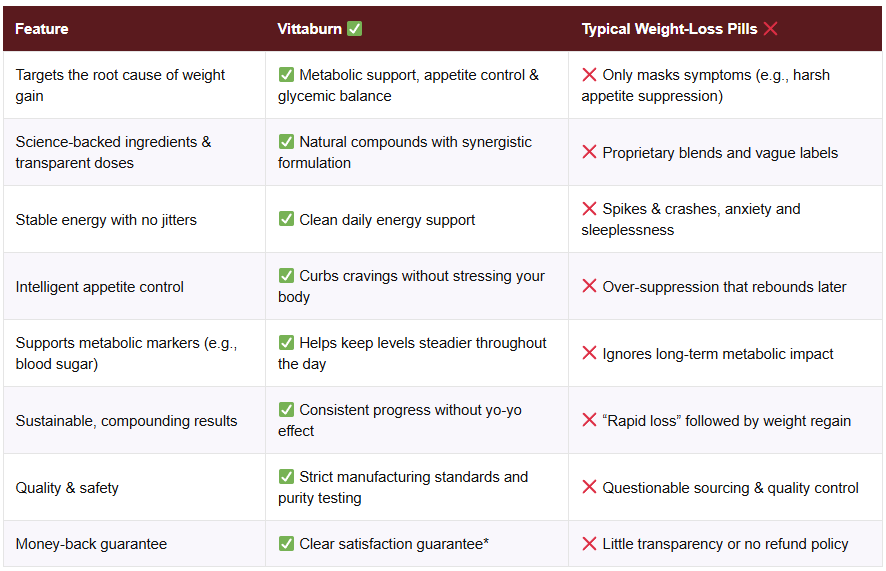The height and width of the screenshot is (571, 886).
Task: Click the red X beside Only masks symptoms
Action: (x=590, y=75)
